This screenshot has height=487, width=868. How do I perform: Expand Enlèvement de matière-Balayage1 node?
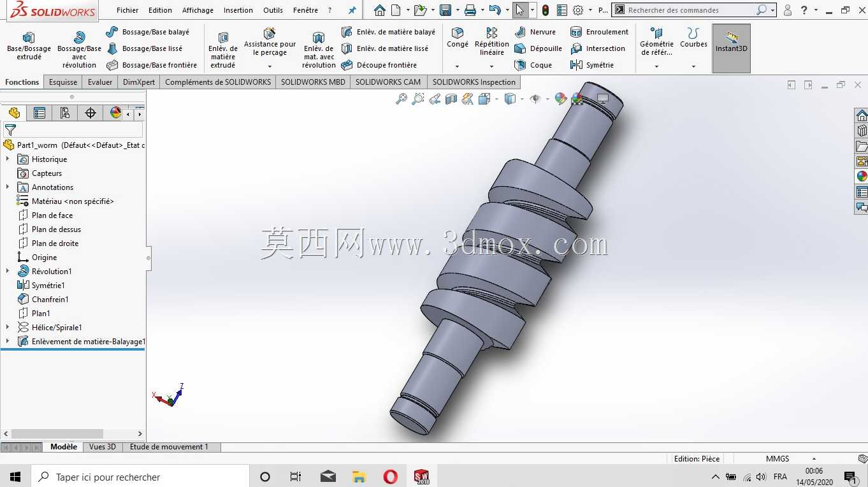pos(8,342)
